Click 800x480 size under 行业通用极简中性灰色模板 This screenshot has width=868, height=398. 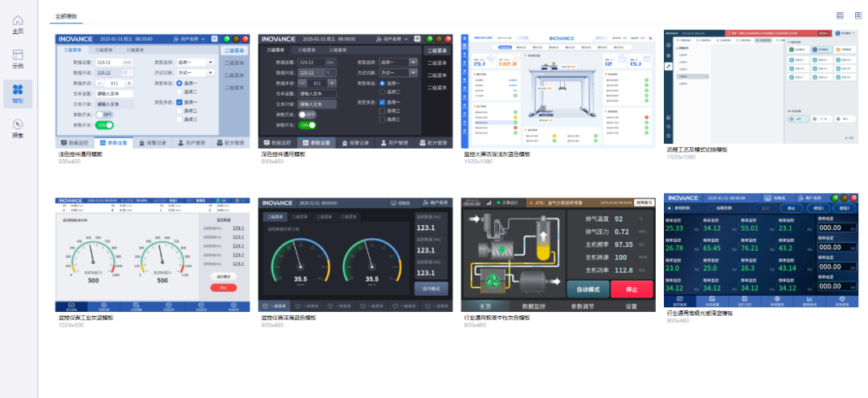pyautogui.click(x=475, y=325)
